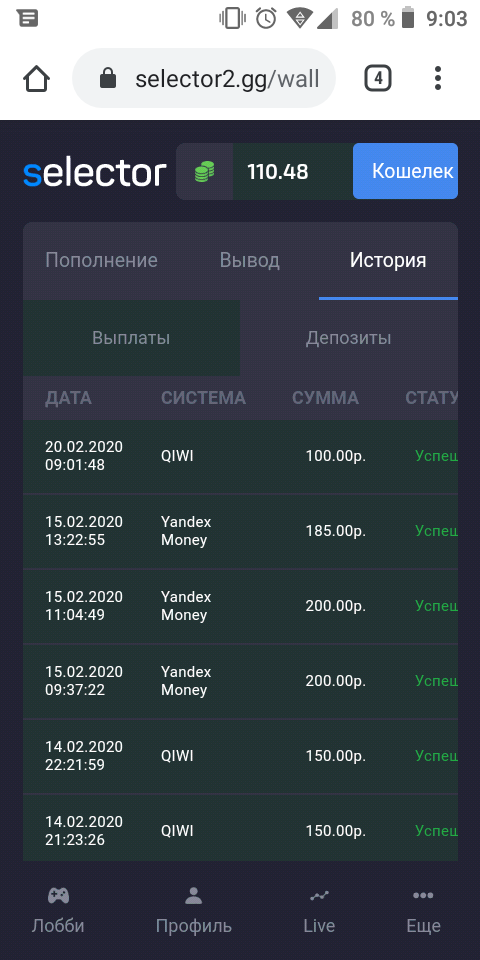This screenshot has height=960, width=480.
Task: Show the Депозиты history list
Action: pyautogui.click(x=348, y=338)
